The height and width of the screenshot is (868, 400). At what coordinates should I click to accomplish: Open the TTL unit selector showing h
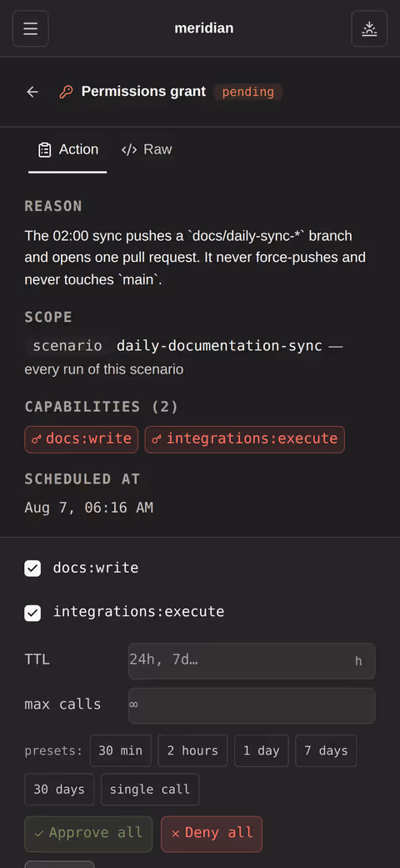pos(358,661)
